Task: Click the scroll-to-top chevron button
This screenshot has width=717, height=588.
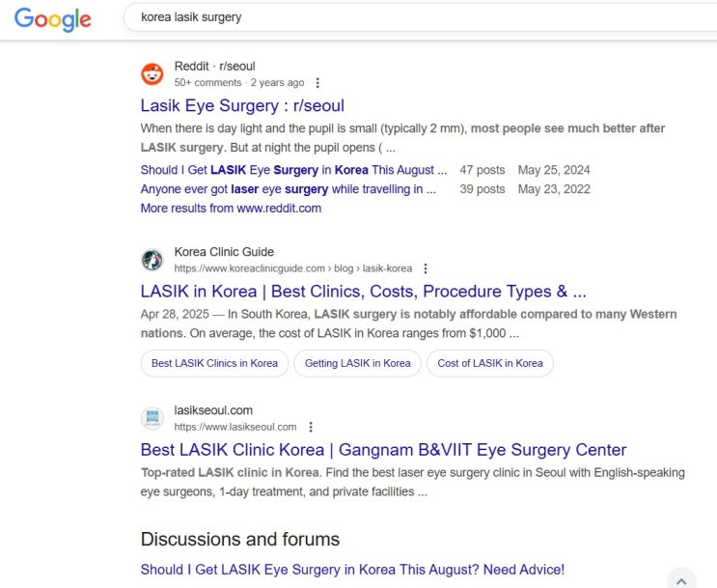Action: (x=681, y=580)
